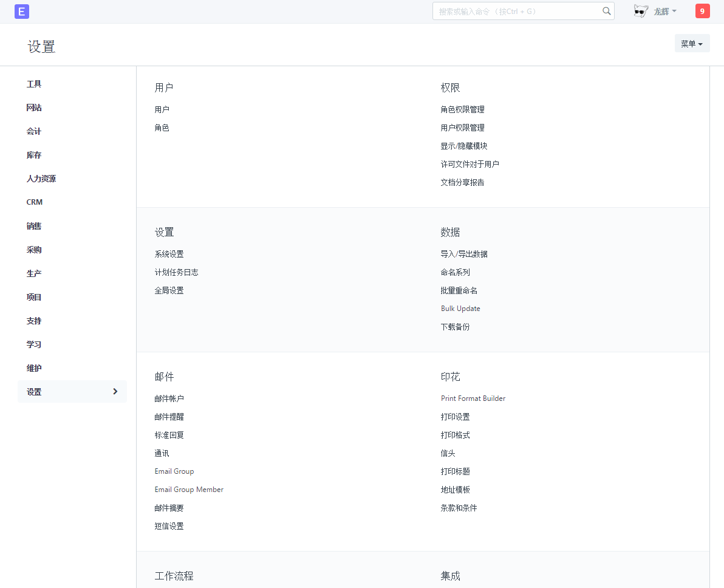Screen dimensions: 724x588
Task: Open 导入/导出数据 under 数据
Action: [x=464, y=255]
